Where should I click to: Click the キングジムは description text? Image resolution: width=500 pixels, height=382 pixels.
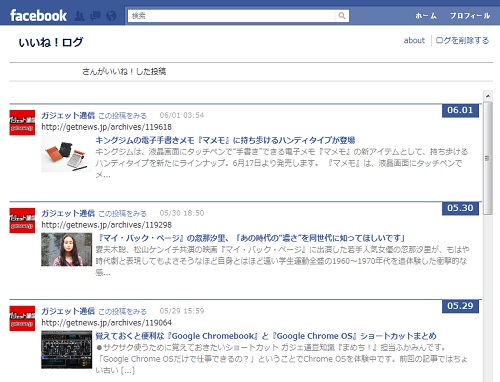tap(282, 163)
